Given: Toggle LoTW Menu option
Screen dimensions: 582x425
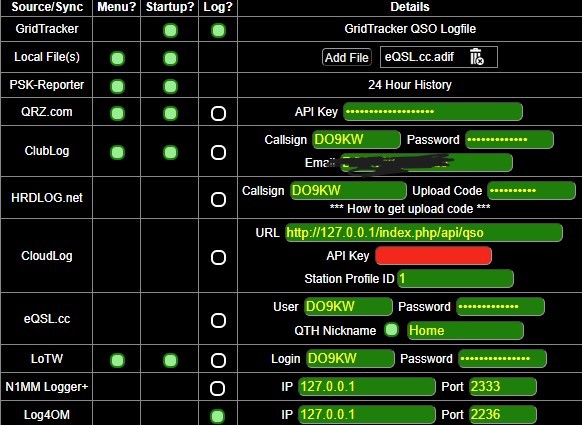Looking at the screenshot, I should 117,360.
